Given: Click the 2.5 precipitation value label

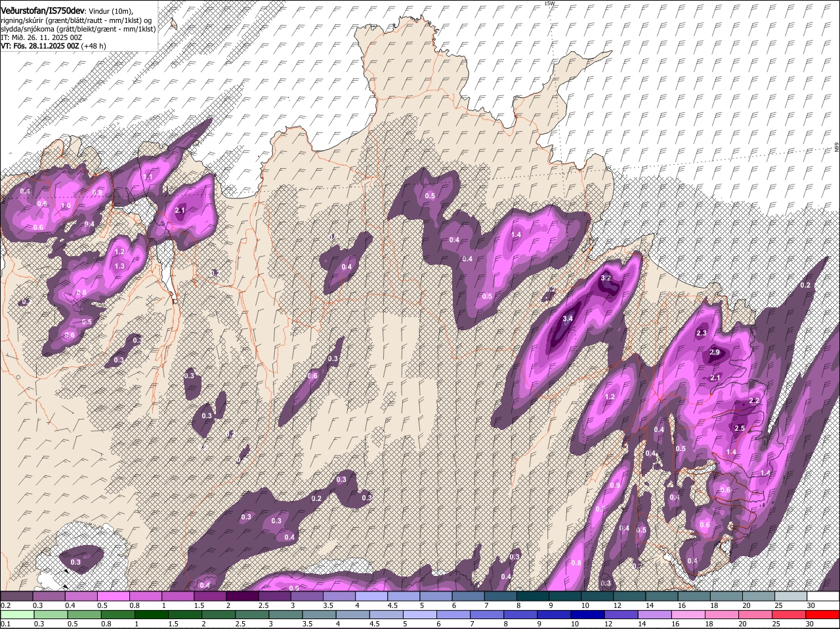Looking at the screenshot, I should 740,428.
